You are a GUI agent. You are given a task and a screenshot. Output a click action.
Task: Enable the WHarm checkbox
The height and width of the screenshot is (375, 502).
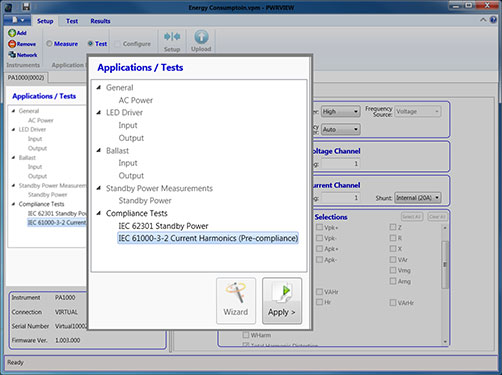click(x=246, y=335)
